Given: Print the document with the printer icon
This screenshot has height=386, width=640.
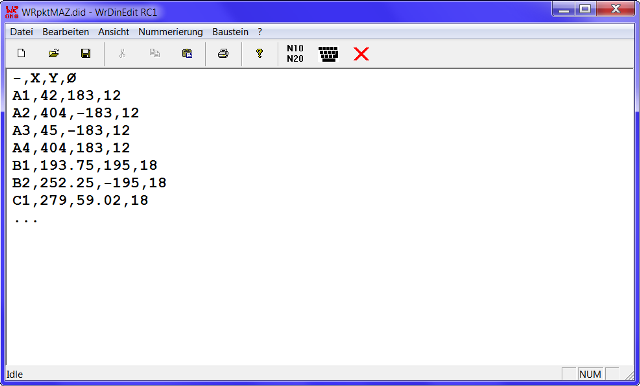Looking at the screenshot, I should click(x=223, y=53).
